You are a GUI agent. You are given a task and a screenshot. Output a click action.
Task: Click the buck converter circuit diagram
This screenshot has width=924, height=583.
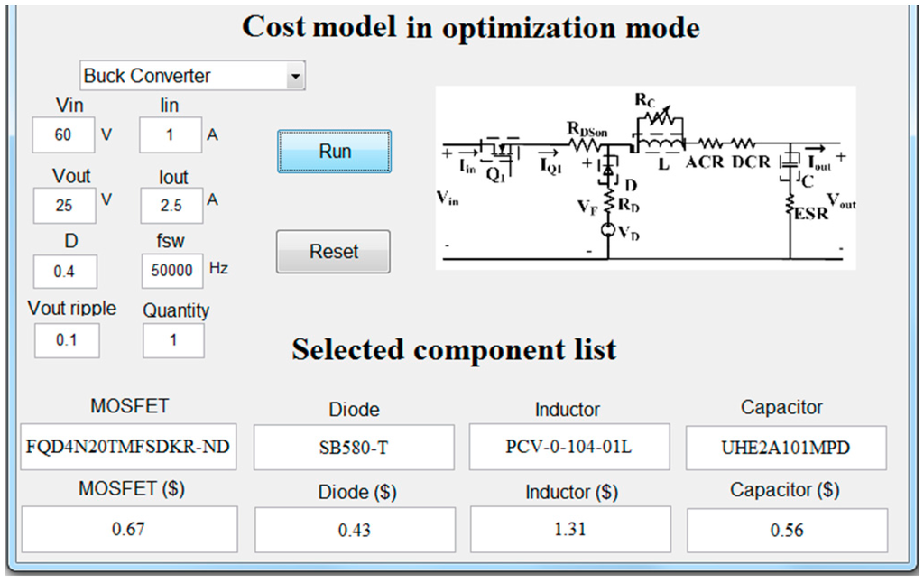click(x=646, y=178)
